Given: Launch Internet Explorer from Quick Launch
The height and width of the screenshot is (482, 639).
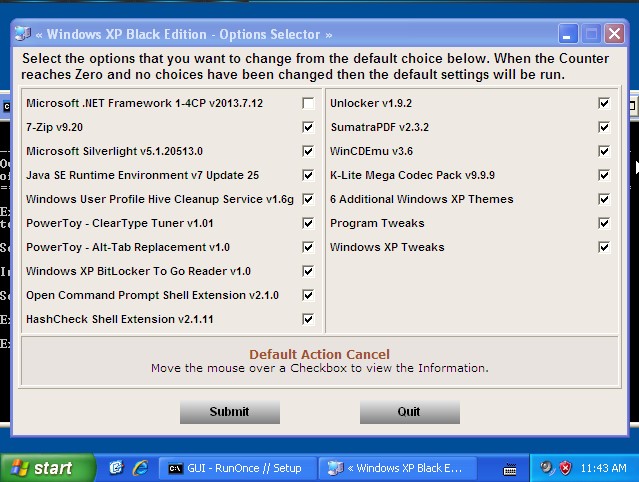Looking at the screenshot, I should pyautogui.click(x=140, y=468).
